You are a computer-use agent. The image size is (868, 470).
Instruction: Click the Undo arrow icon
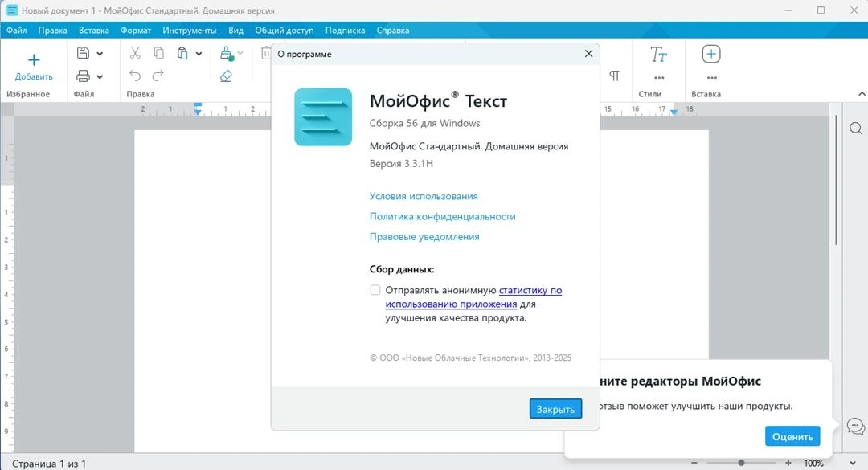coord(135,76)
